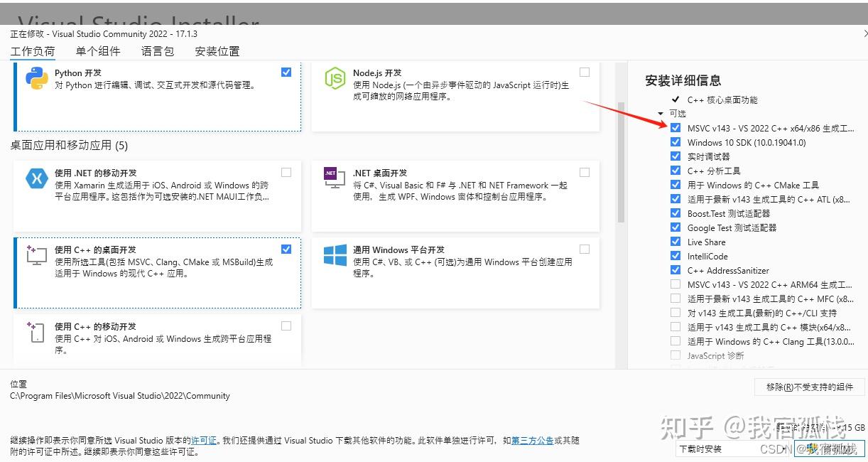The width and height of the screenshot is (868, 462).
Task: Enable the JavaScript 诊断 component
Action: 676,355
